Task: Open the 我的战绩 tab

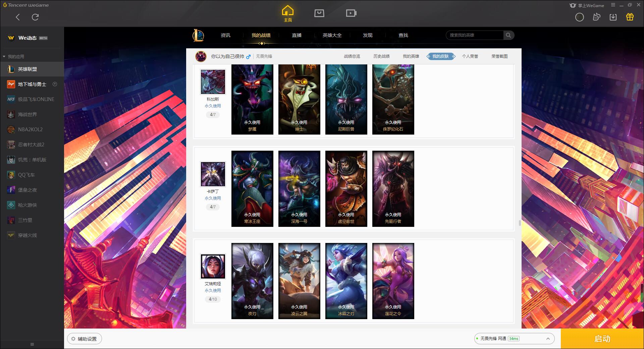Action: click(261, 35)
